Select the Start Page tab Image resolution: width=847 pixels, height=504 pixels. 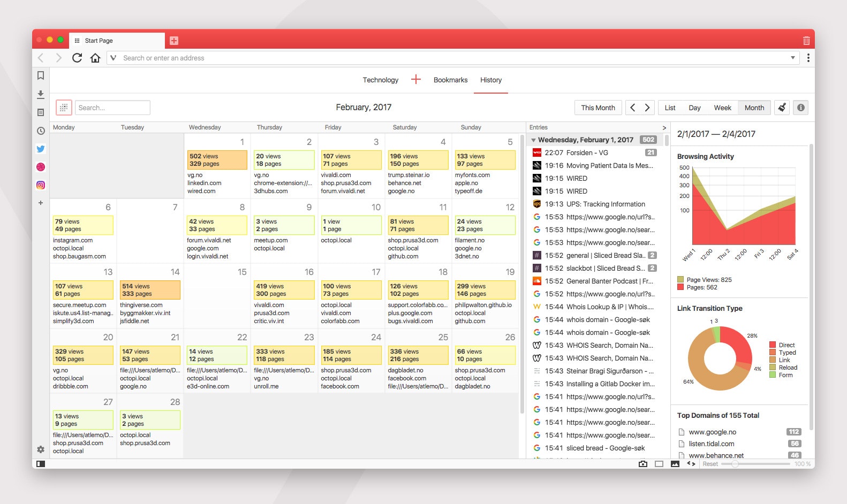(x=118, y=41)
